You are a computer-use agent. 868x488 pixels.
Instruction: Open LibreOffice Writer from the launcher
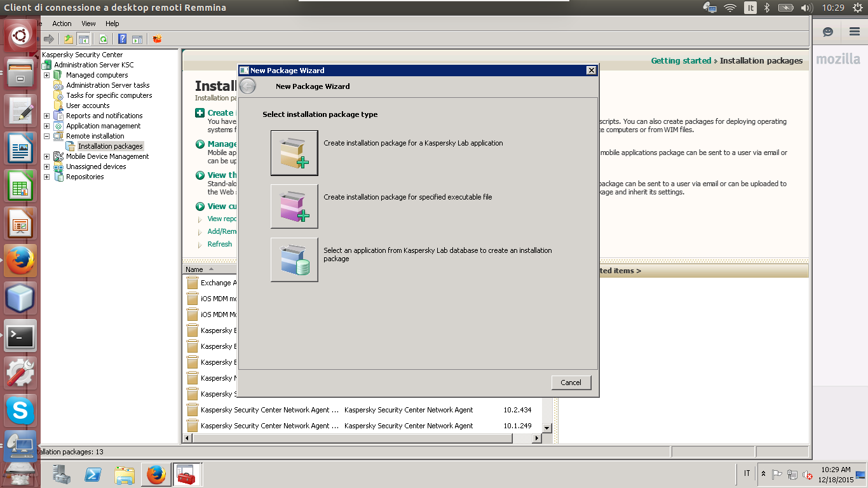pos(20,148)
